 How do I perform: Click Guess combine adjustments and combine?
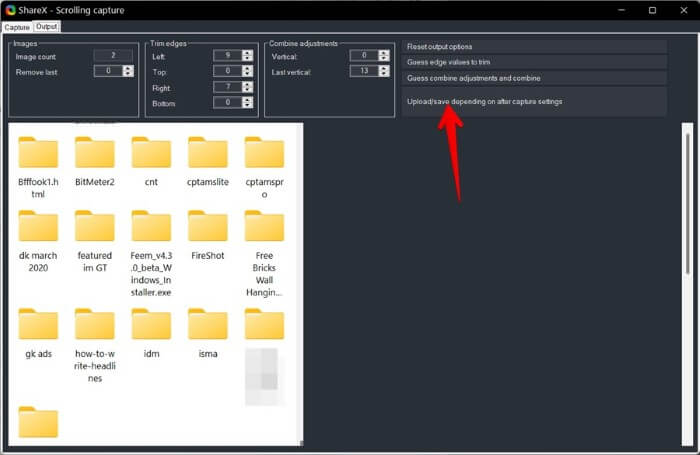(x=534, y=78)
